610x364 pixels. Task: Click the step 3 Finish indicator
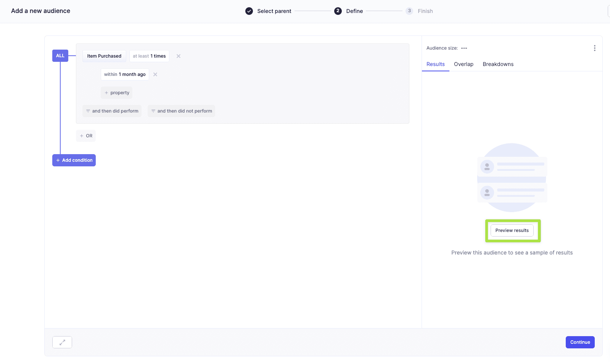tap(409, 11)
